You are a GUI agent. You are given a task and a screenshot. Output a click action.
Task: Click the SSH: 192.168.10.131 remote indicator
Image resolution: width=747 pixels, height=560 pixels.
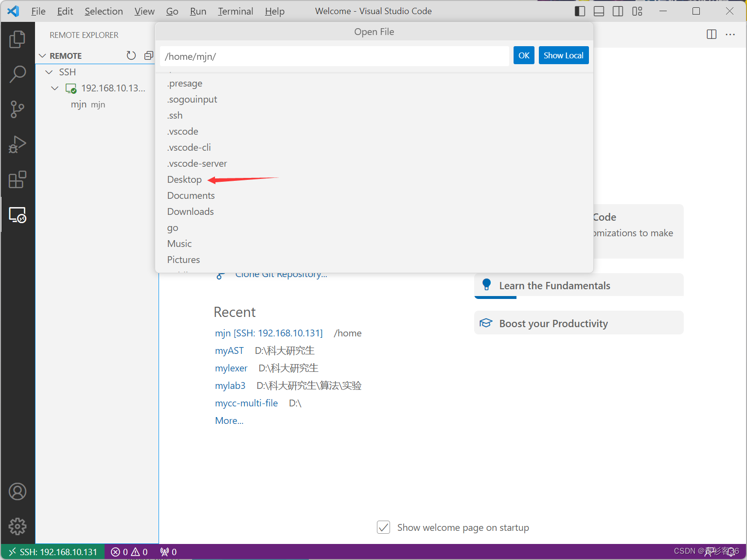53,552
